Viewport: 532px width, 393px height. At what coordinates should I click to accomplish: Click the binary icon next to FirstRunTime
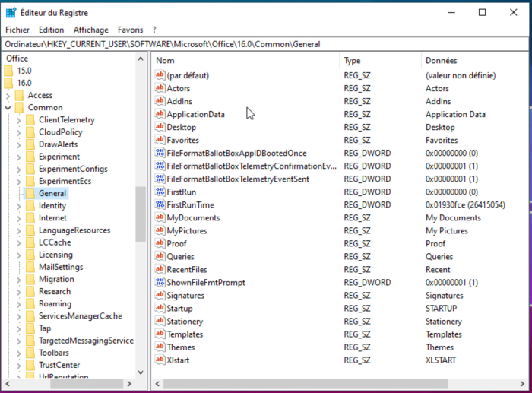(x=160, y=204)
